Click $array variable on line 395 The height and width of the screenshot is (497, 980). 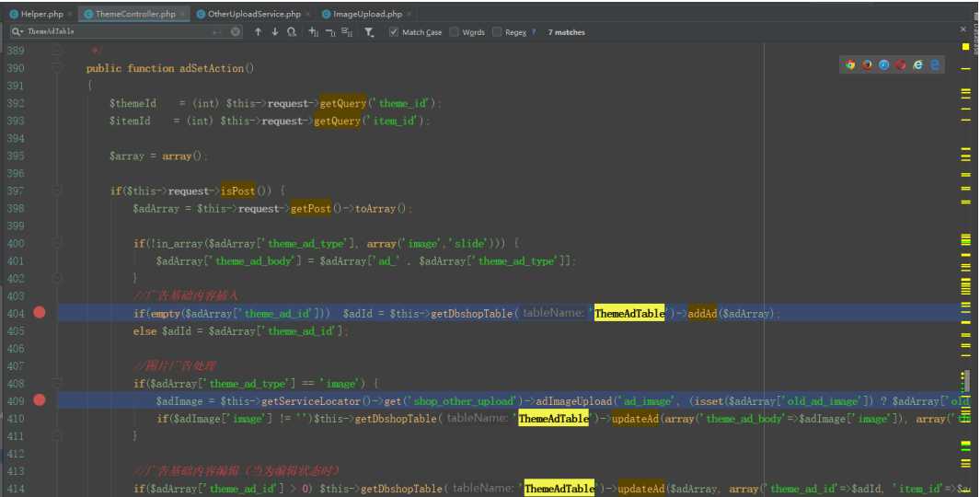click(x=126, y=156)
